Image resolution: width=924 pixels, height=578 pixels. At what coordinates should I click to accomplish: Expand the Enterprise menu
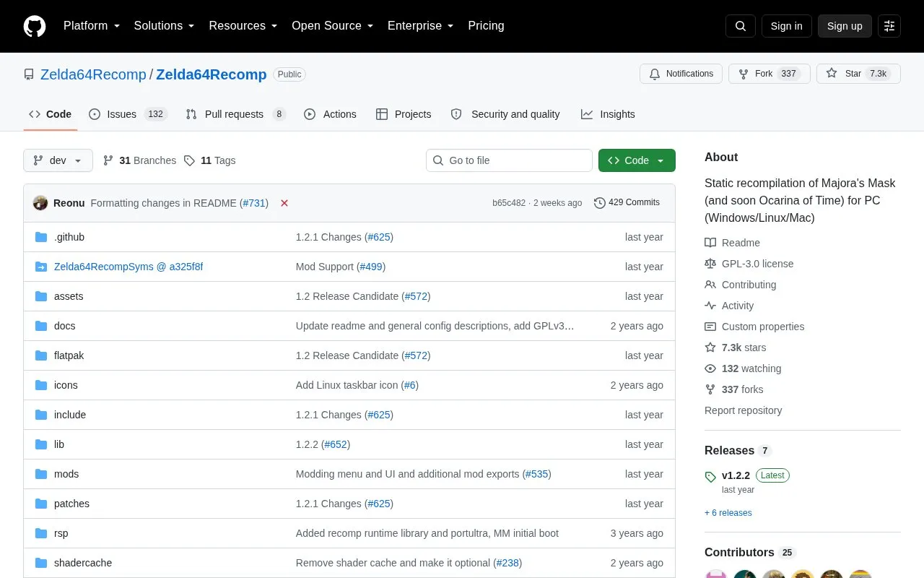coord(421,26)
